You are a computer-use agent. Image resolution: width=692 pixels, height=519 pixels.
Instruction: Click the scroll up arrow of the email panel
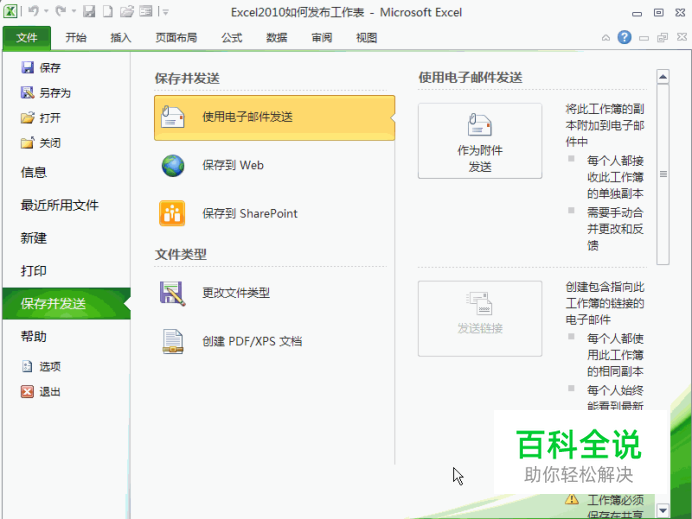click(662, 77)
